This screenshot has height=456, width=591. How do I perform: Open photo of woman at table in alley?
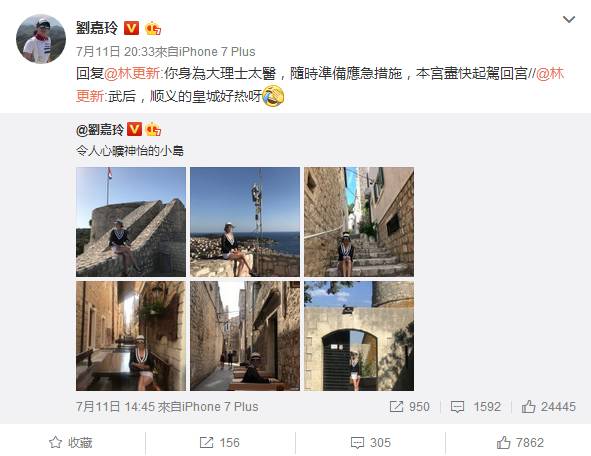[x=131, y=336]
